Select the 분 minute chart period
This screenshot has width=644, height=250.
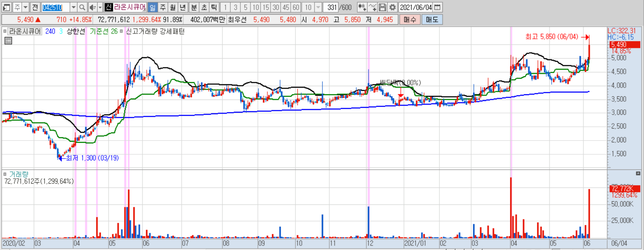194,7
